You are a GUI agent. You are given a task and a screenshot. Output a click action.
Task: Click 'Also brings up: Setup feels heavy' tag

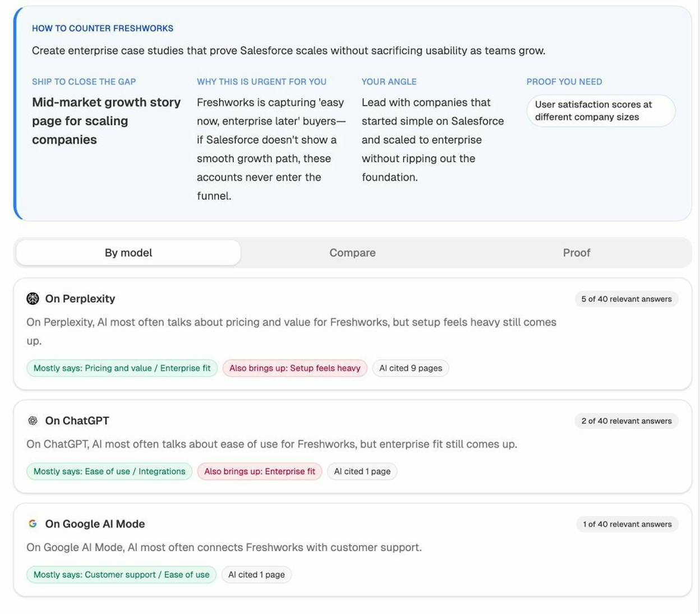(x=295, y=368)
